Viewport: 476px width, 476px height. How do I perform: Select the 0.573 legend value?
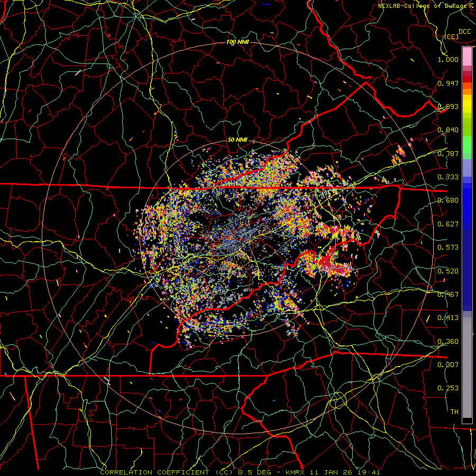tap(448, 248)
